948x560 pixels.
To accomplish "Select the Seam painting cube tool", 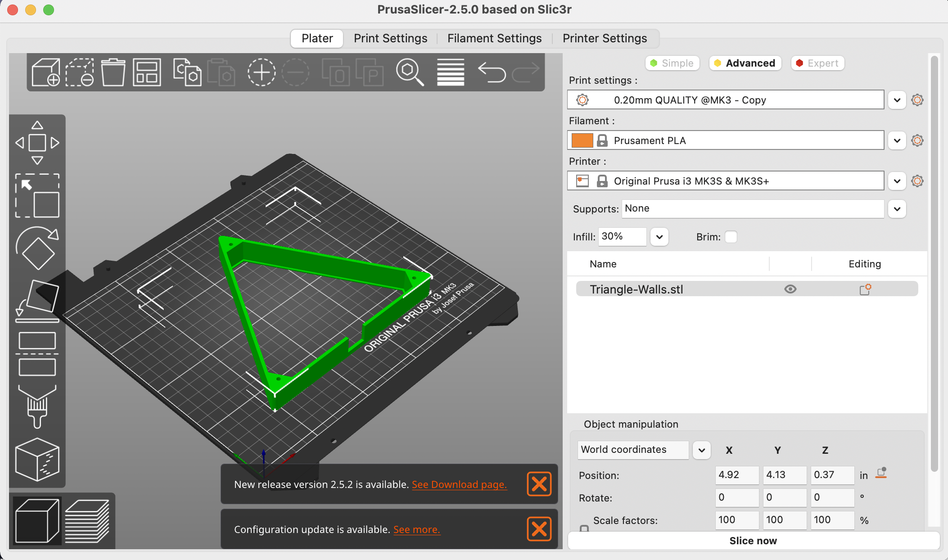I will (x=37, y=459).
